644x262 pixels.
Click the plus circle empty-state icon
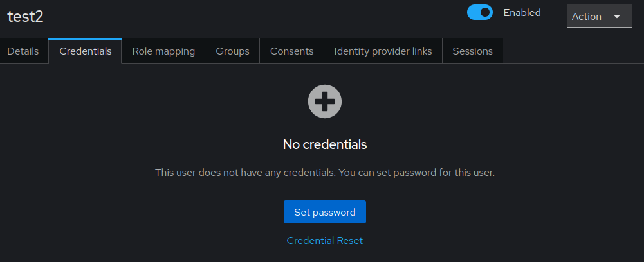[324, 101]
